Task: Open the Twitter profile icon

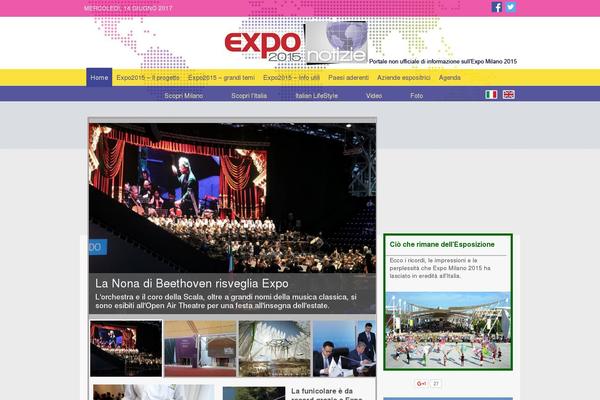Action: click(x=510, y=7)
